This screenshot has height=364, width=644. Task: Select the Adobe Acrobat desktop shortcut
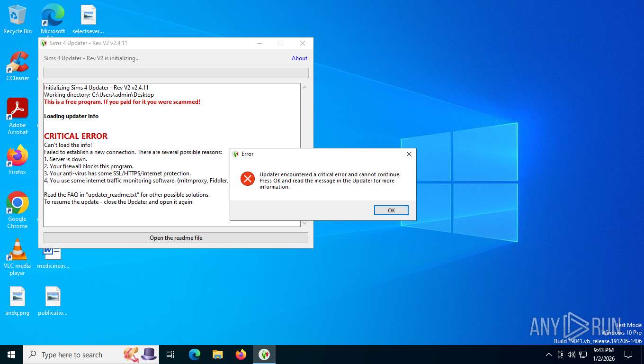(x=18, y=117)
